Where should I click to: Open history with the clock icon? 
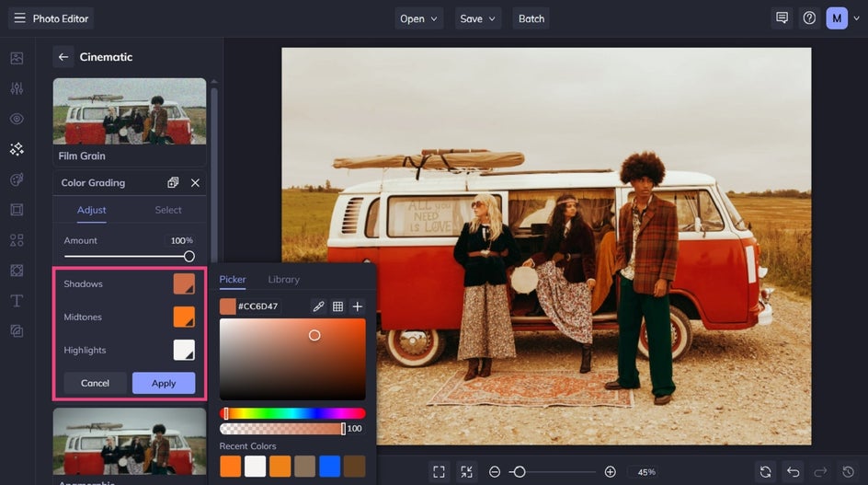(x=848, y=472)
